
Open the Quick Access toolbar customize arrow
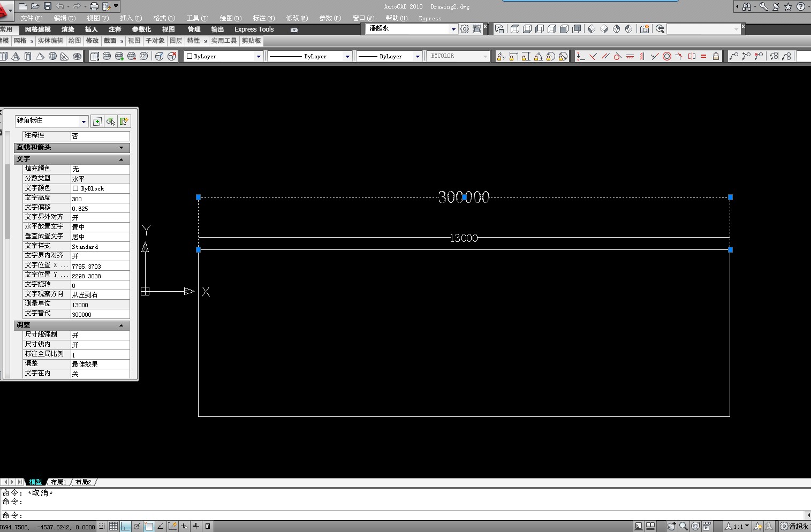(x=116, y=6)
